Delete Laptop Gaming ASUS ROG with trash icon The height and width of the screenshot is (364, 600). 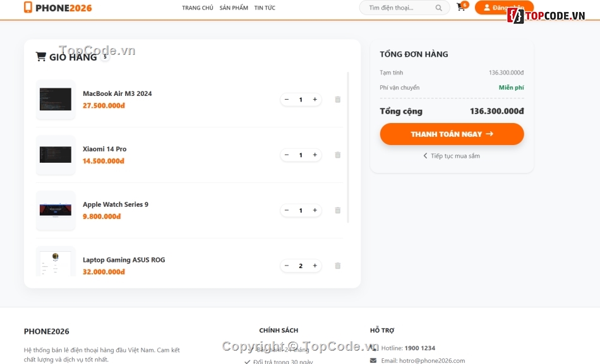(x=337, y=266)
